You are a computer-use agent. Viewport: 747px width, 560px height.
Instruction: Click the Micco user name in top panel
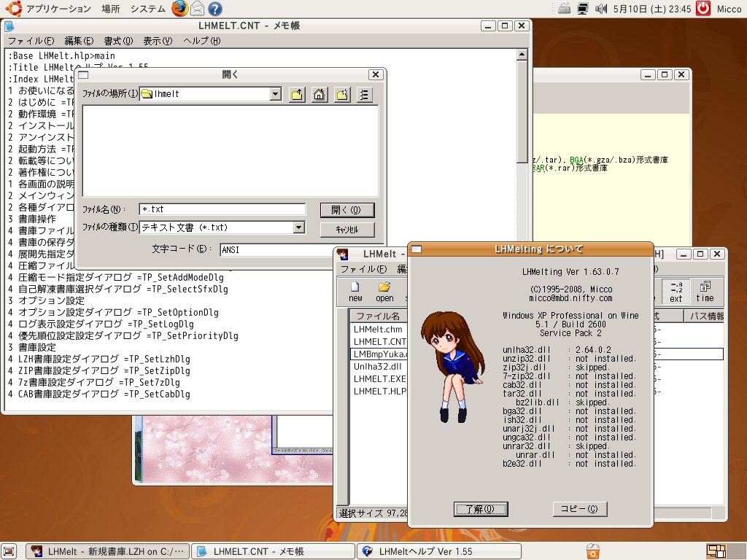(729, 9)
